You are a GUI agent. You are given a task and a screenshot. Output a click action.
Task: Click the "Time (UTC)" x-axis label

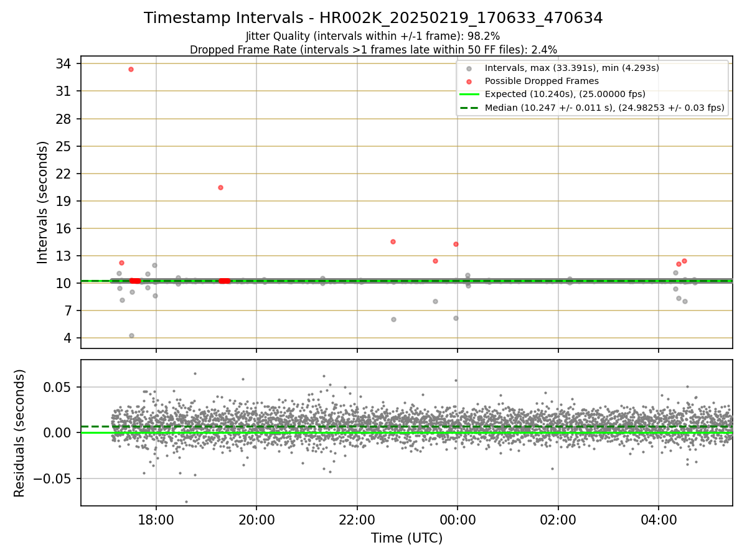click(406, 538)
